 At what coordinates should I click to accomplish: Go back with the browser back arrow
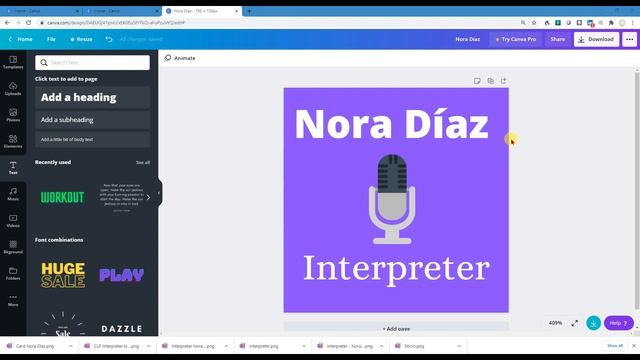point(7,23)
